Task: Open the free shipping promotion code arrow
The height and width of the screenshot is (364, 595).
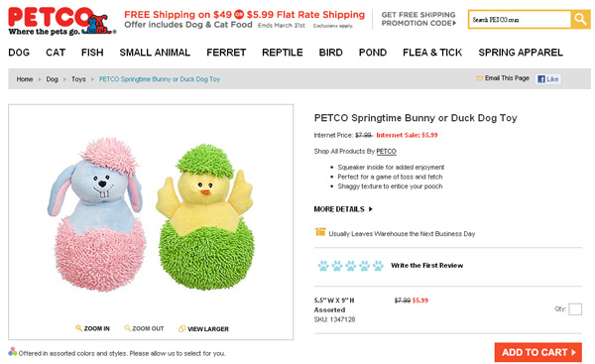Action: coord(454,23)
